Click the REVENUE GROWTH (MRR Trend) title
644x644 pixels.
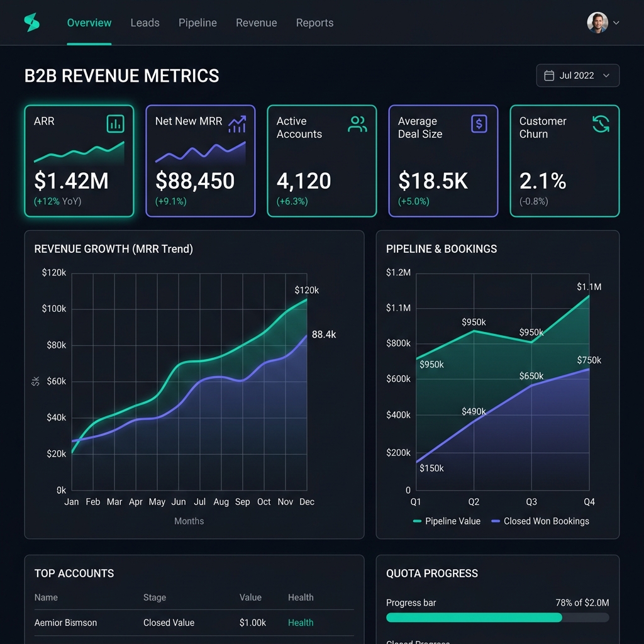113,249
